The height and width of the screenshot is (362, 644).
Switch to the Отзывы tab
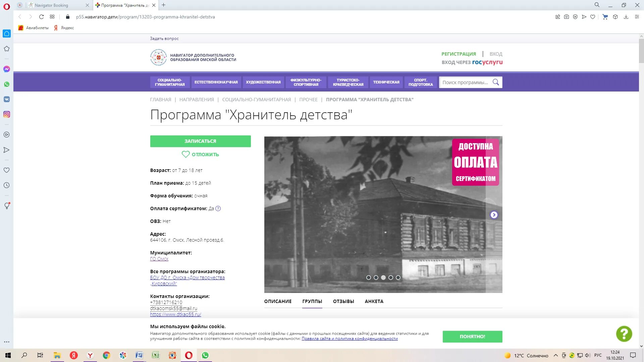pyautogui.click(x=343, y=301)
